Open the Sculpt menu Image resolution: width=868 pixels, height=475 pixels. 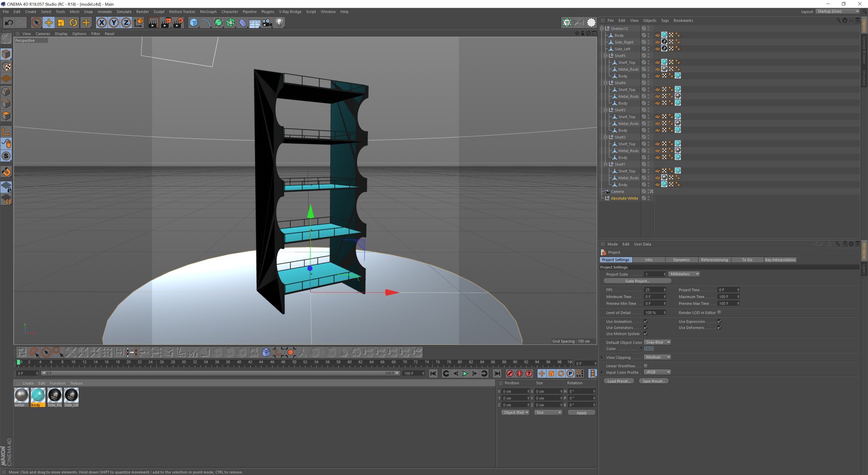pyautogui.click(x=159, y=12)
